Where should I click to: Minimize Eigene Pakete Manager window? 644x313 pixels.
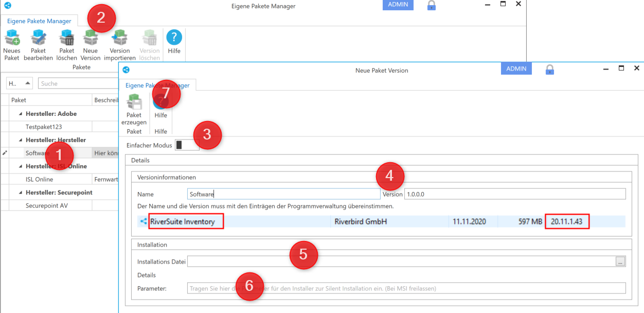click(488, 5)
